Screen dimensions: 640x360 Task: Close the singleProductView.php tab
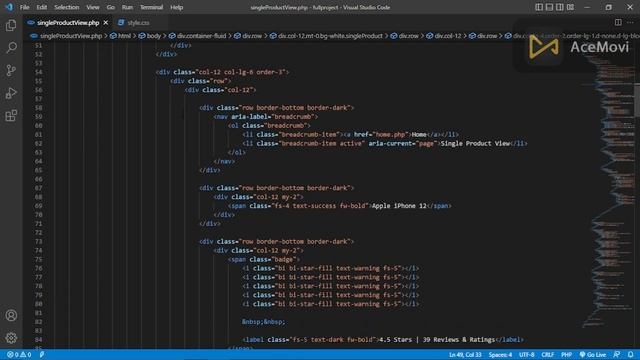coord(106,23)
